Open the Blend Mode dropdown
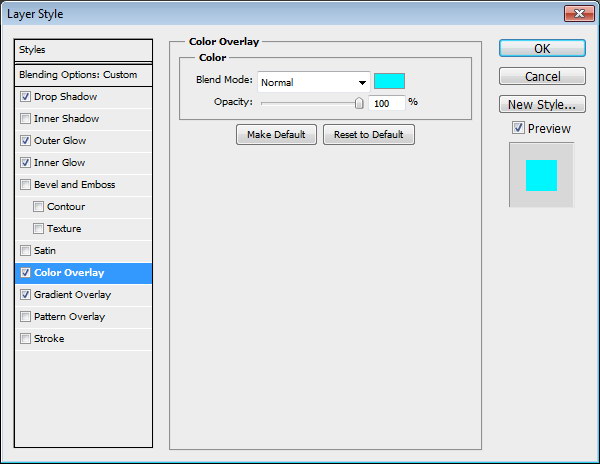 pos(313,82)
